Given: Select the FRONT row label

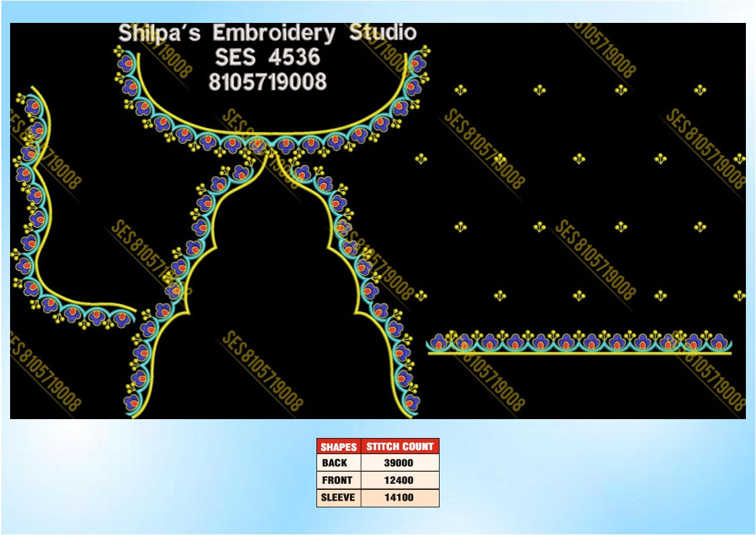Looking at the screenshot, I should (339, 480).
